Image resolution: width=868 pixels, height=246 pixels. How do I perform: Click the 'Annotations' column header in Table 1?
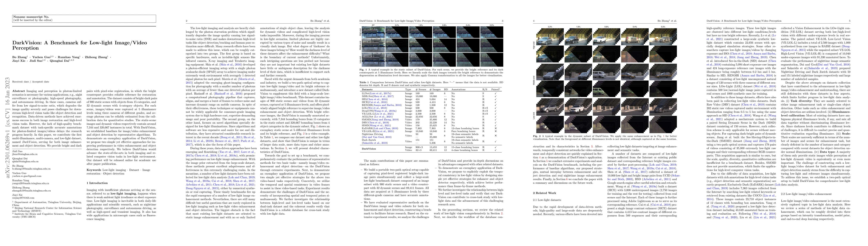tap(459, 89)
